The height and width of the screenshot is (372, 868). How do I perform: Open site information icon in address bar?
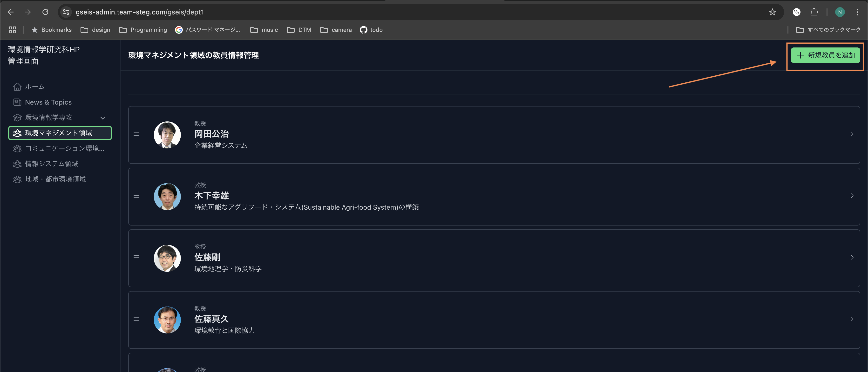(x=66, y=12)
